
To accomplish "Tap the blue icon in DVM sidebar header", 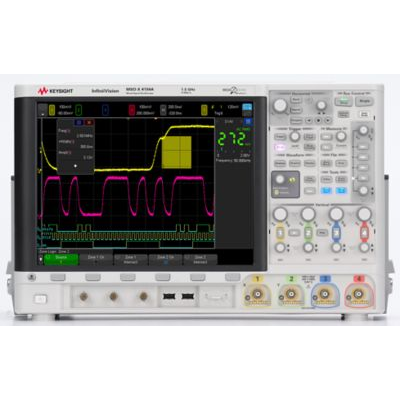I will pyautogui.click(x=247, y=122).
